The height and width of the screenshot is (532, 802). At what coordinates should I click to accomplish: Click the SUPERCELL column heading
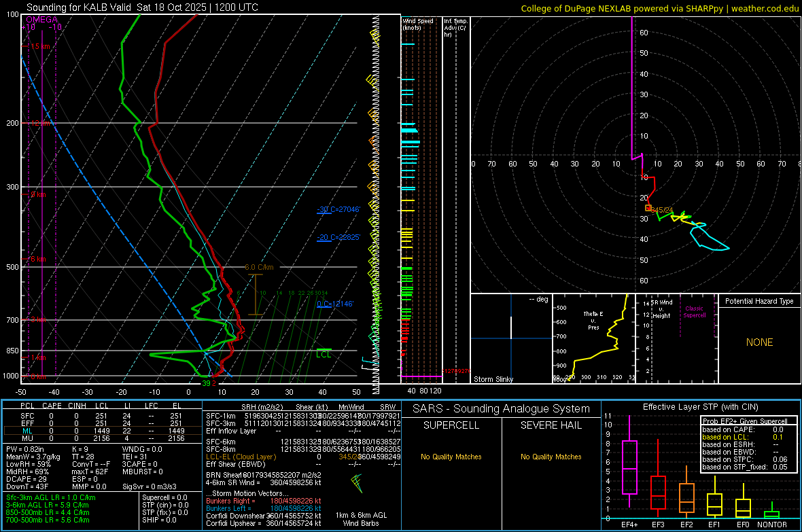pos(451,425)
